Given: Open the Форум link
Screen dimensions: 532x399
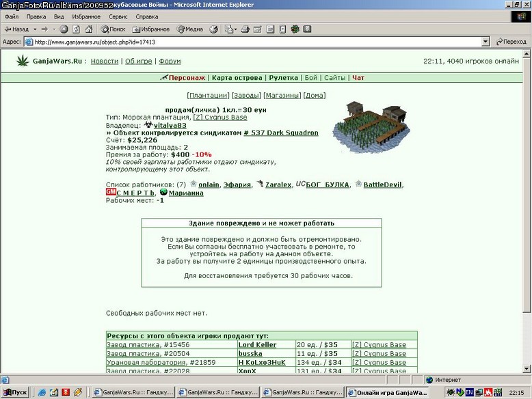Looking at the screenshot, I should pos(170,61).
